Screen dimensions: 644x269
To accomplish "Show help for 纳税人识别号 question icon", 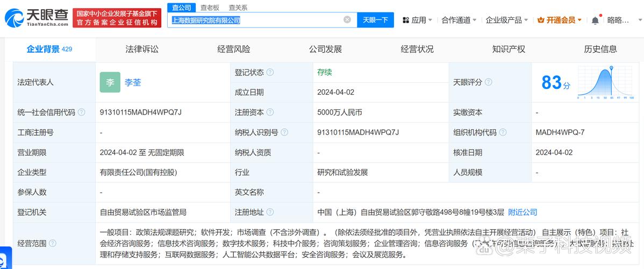I will coord(284,132).
